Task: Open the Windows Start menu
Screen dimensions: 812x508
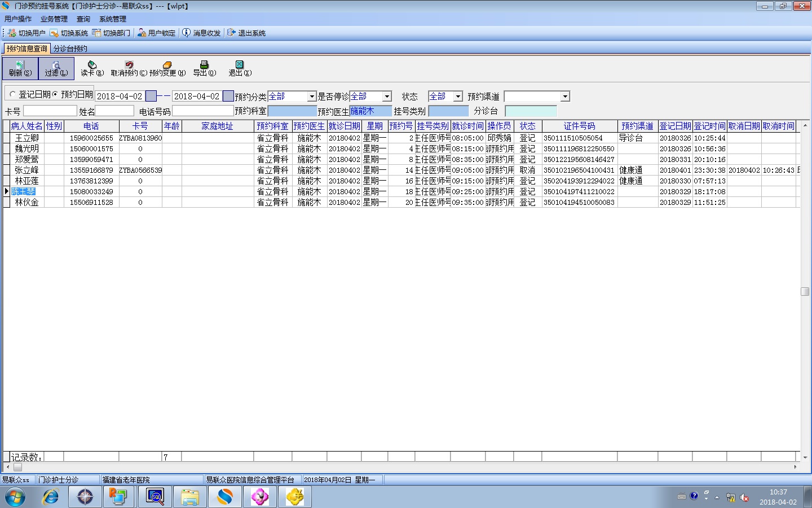Action: click(x=15, y=497)
